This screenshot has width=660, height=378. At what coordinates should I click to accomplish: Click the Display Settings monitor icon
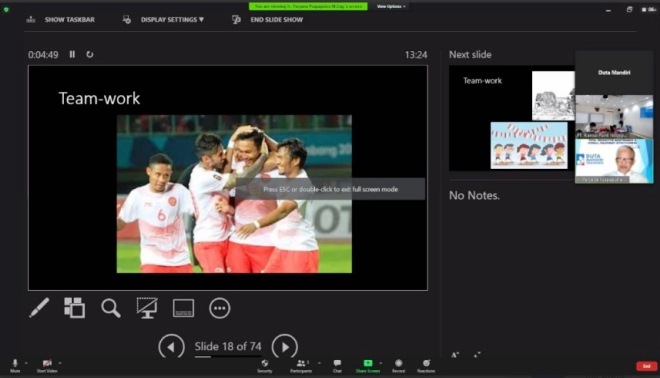click(126, 19)
